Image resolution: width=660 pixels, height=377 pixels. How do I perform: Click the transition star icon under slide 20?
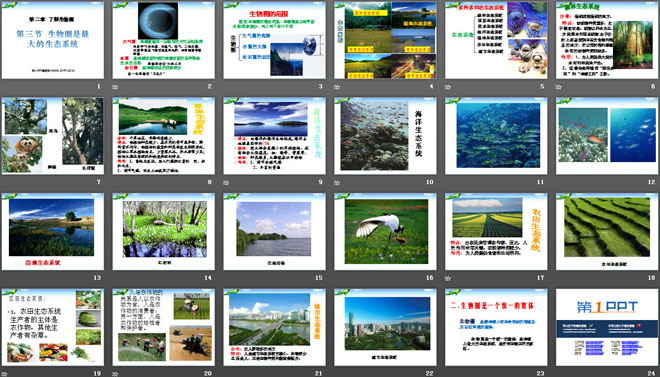tap(115, 374)
